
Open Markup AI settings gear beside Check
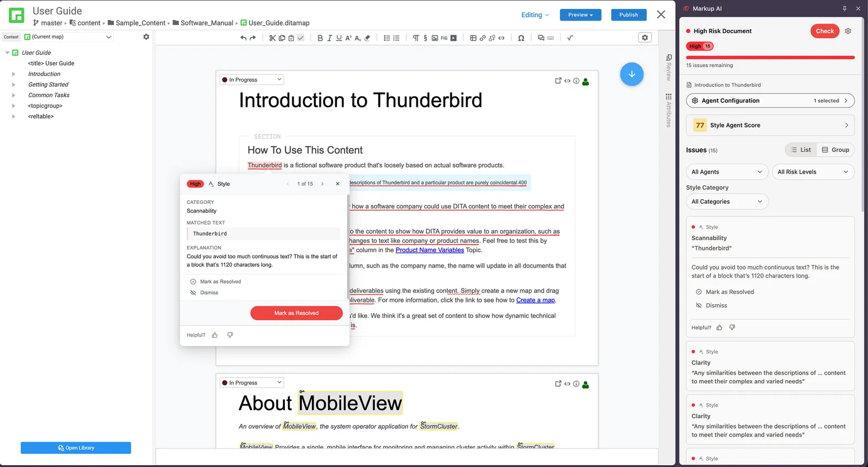[848, 31]
